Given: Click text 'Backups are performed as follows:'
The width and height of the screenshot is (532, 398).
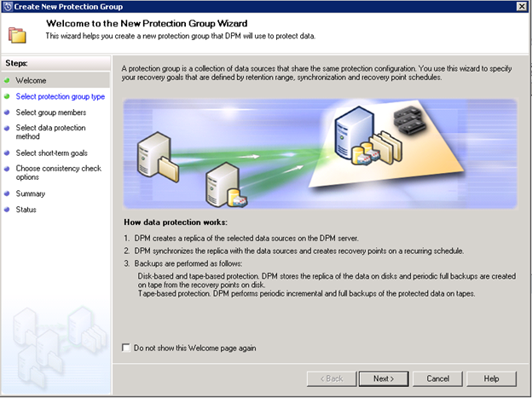Looking at the screenshot, I should coord(188,263).
